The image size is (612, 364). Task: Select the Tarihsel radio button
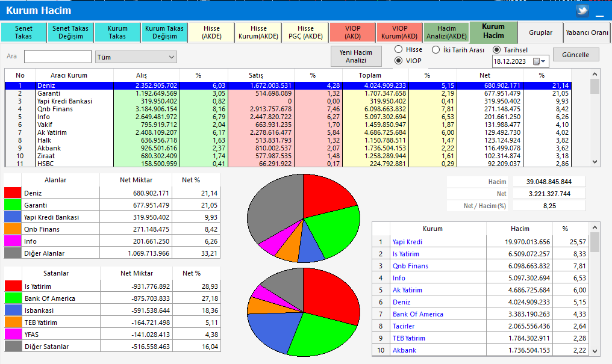pos(496,50)
